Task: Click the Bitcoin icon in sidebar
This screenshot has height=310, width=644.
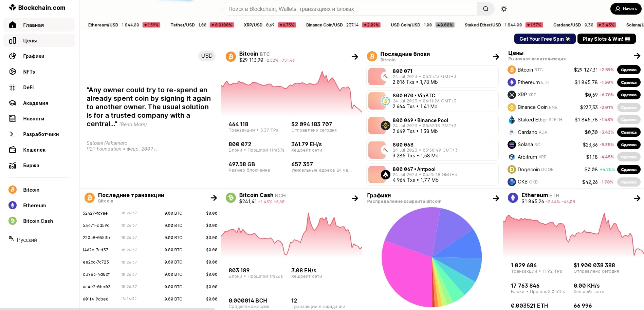Action: 13,190
